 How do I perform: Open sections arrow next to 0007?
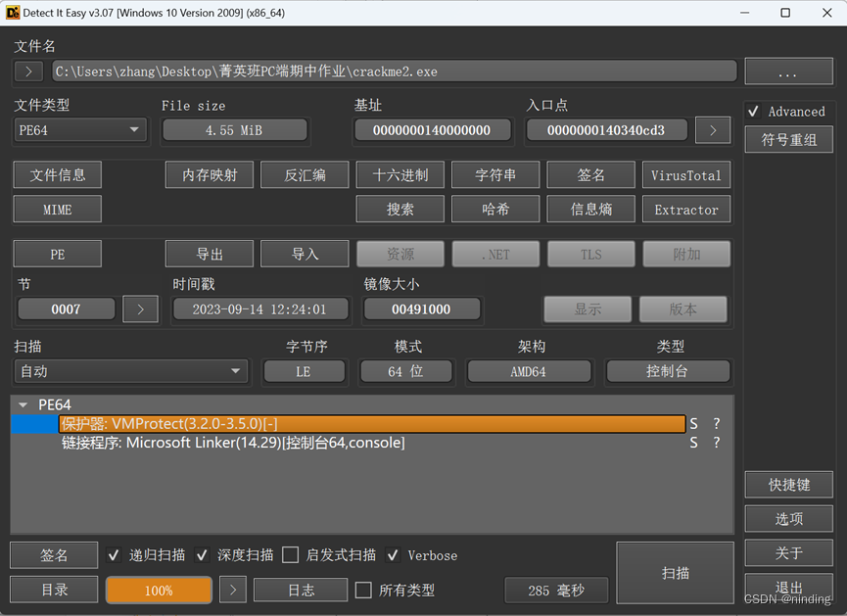point(140,309)
